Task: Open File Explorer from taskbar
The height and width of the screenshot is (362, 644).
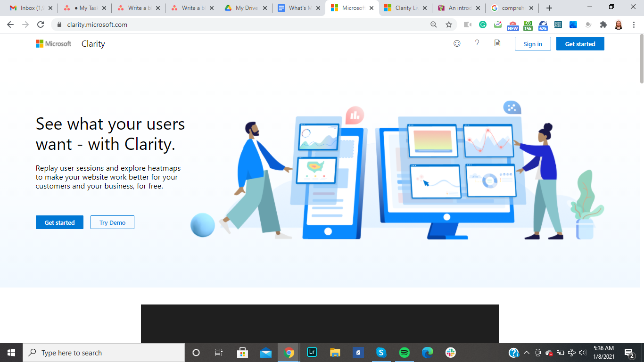Action: point(335,353)
